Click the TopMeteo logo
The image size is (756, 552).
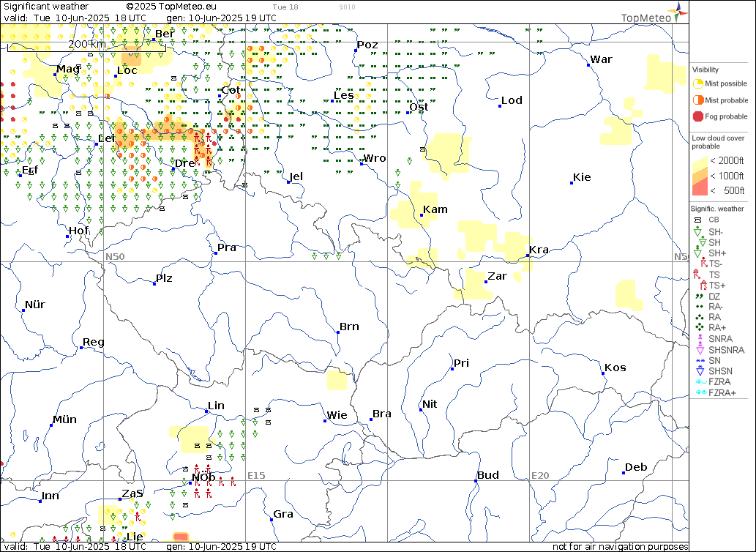tap(654, 13)
